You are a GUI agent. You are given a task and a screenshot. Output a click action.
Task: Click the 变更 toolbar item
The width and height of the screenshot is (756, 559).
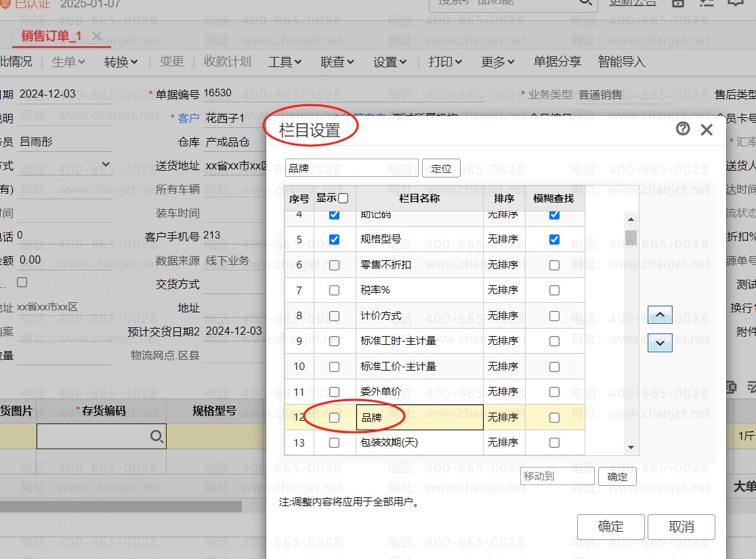171,61
